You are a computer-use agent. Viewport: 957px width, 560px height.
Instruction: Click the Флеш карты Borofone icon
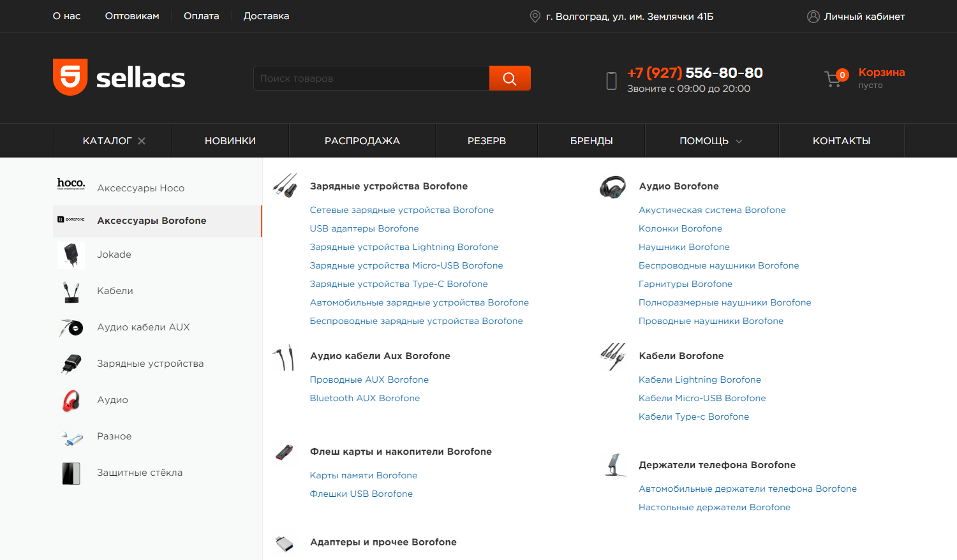[284, 452]
